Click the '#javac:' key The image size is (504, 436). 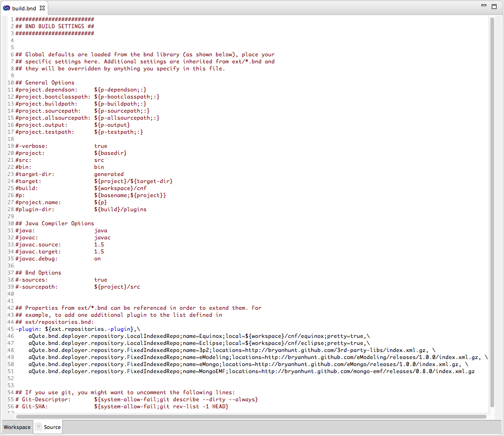click(x=27, y=237)
